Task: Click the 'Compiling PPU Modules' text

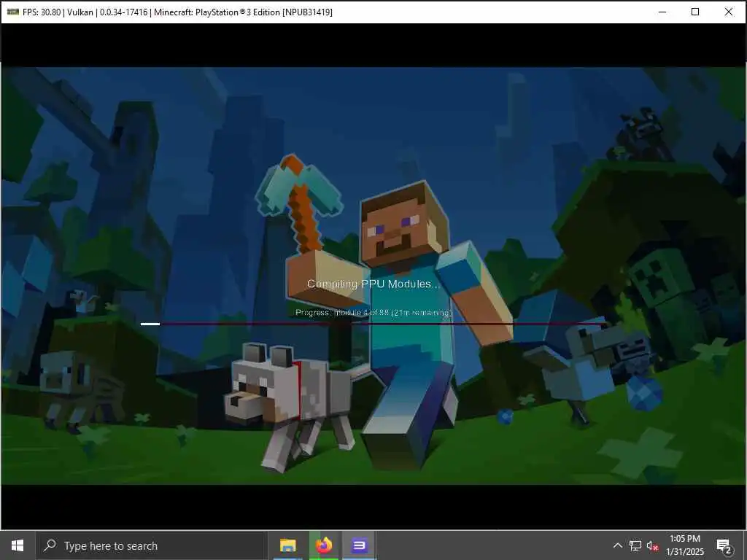Action: (373, 284)
